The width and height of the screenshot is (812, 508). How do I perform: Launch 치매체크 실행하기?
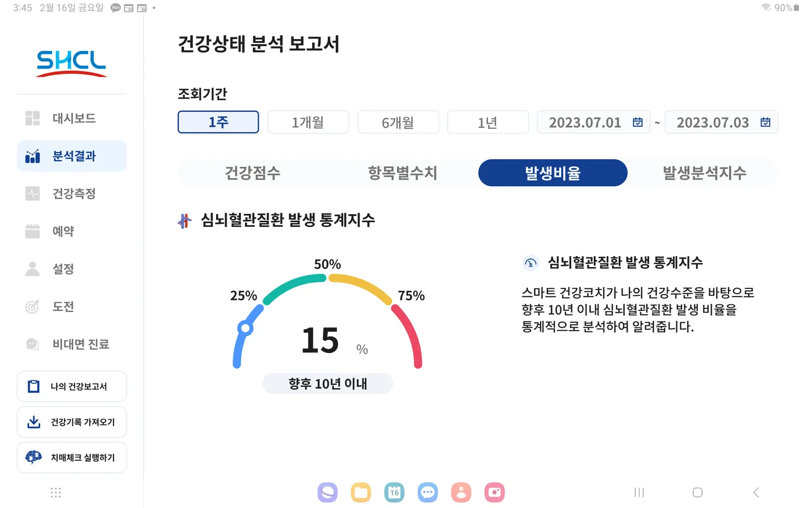coord(72,458)
